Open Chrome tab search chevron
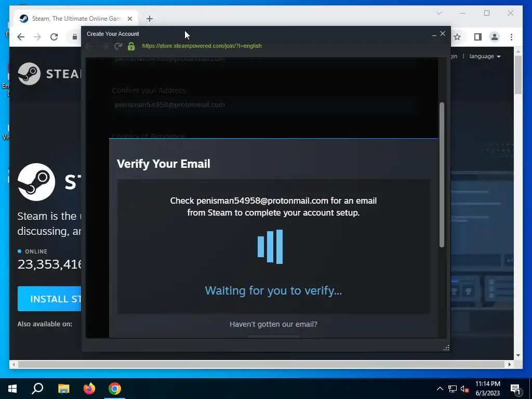This screenshot has height=399, width=532. (438, 13)
